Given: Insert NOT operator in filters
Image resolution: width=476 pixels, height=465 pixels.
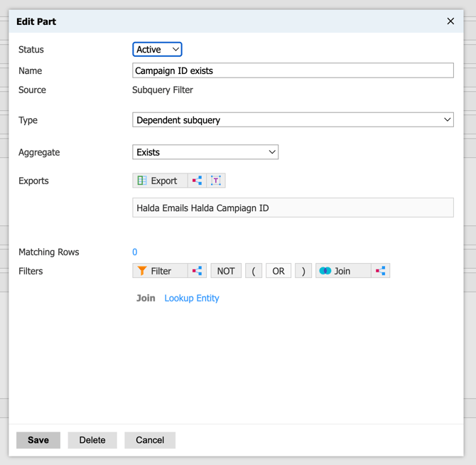Looking at the screenshot, I should tap(226, 271).
